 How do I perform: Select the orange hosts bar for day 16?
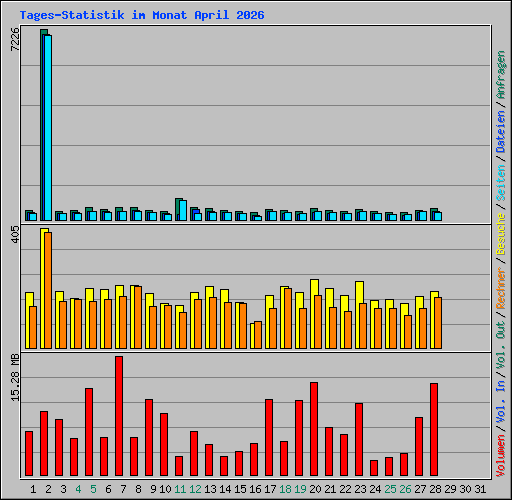click(258, 335)
